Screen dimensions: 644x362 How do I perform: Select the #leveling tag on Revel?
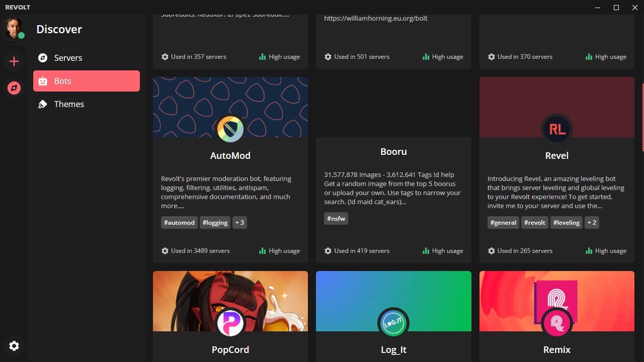click(566, 223)
